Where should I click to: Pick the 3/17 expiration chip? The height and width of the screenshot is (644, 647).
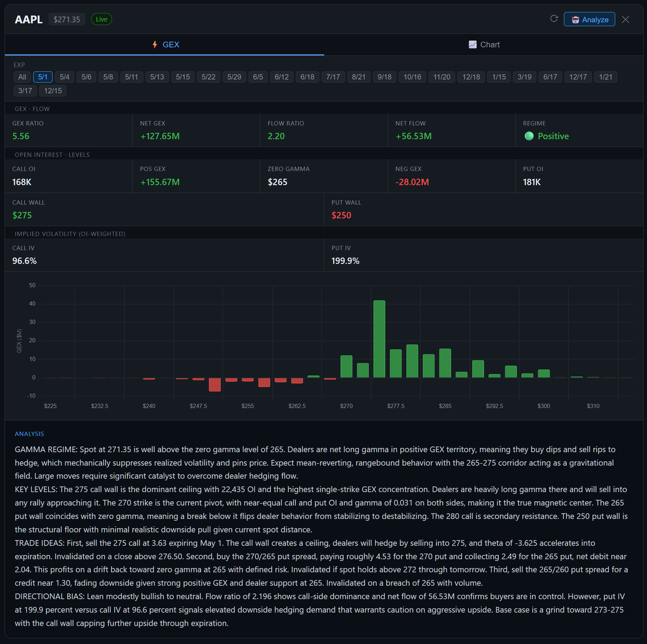[x=25, y=91]
